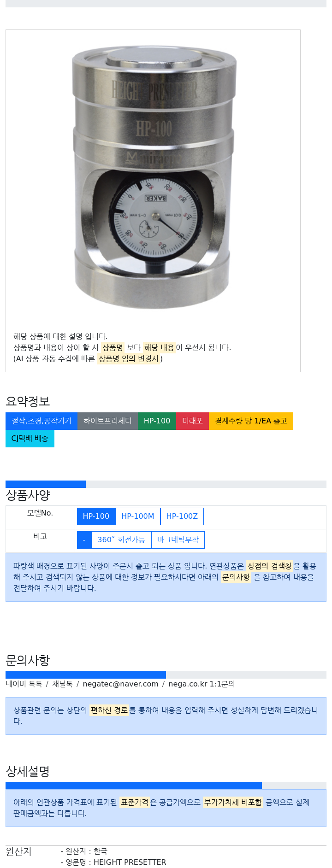The image size is (332, 868).
Task: Click the negatec@naver.com email link
Action: point(120,684)
